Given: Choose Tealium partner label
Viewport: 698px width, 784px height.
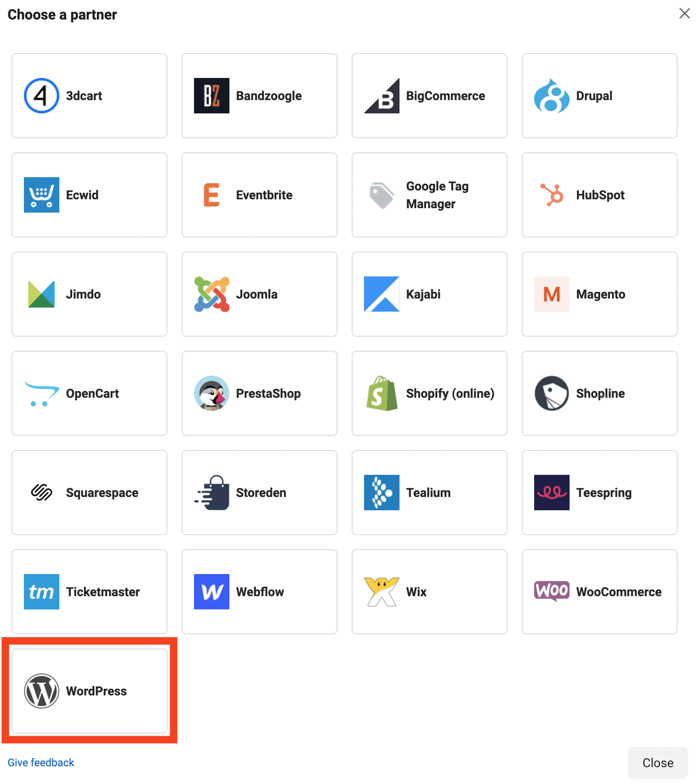Looking at the screenshot, I should 429,493.
